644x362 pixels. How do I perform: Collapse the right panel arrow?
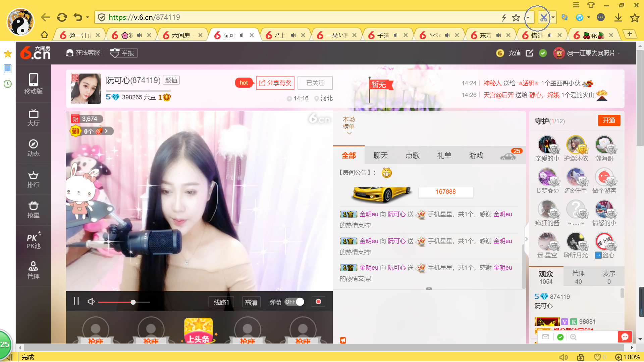point(526,239)
